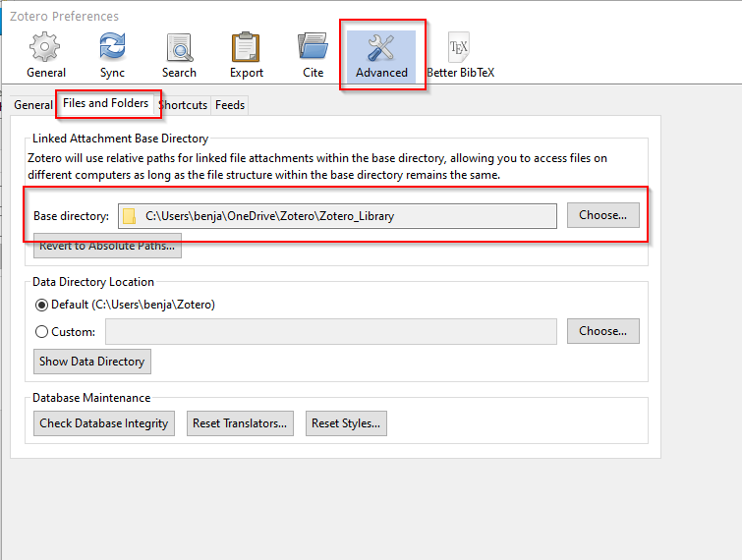Click the relative paths description text
Image resolution: width=742 pixels, height=560 pixels.
click(317, 166)
